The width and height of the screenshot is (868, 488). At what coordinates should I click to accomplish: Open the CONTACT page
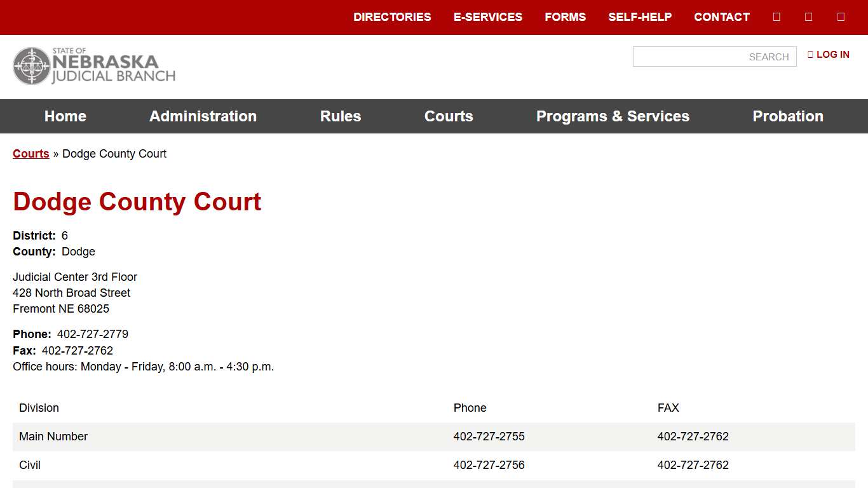click(721, 17)
